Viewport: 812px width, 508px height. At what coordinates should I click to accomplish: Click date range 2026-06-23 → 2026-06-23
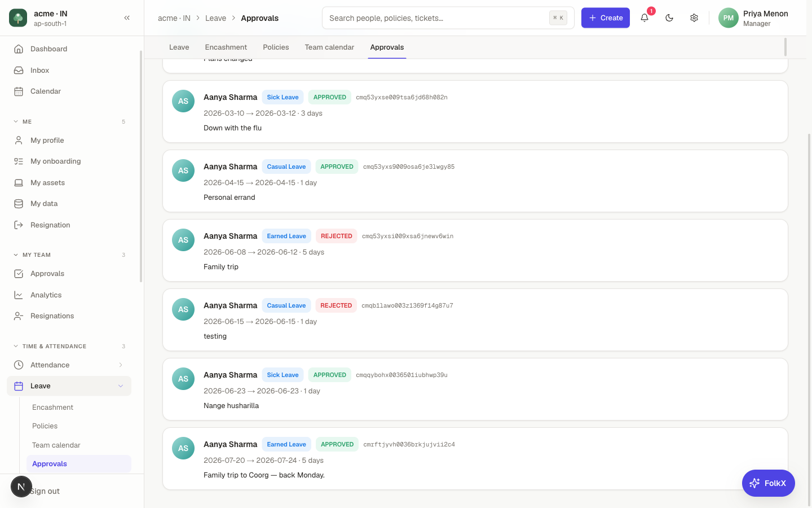(253, 391)
